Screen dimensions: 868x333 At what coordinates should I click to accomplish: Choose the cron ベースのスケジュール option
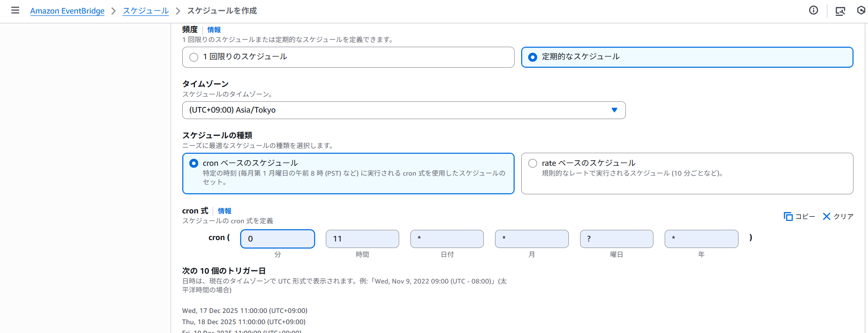tap(194, 163)
